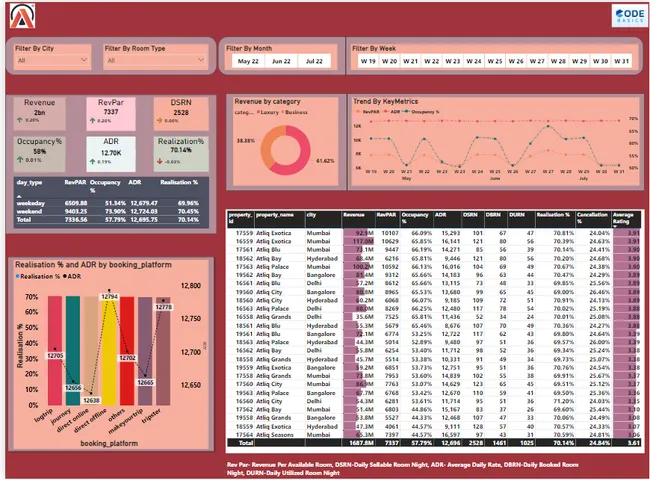This screenshot has height=480, width=650.
Task: Click the Codebasics logo
Action: pos(629,16)
